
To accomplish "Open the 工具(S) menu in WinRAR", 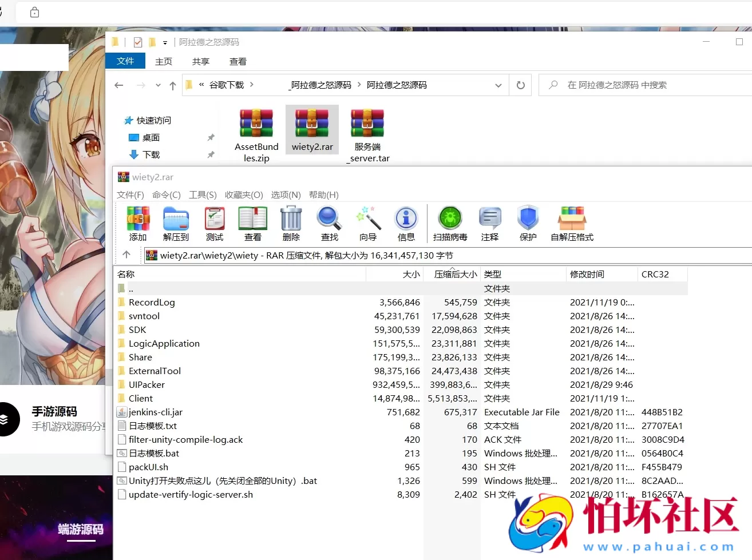I will pos(203,194).
